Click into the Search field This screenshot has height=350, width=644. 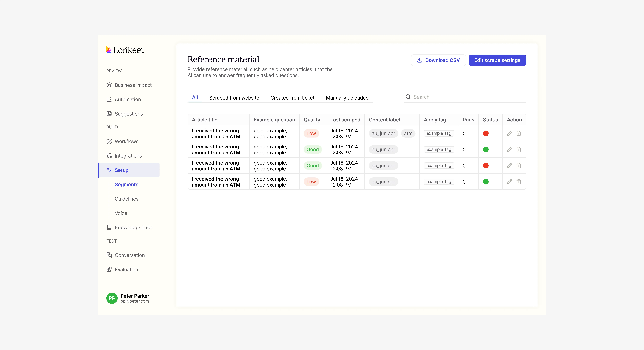click(468, 97)
